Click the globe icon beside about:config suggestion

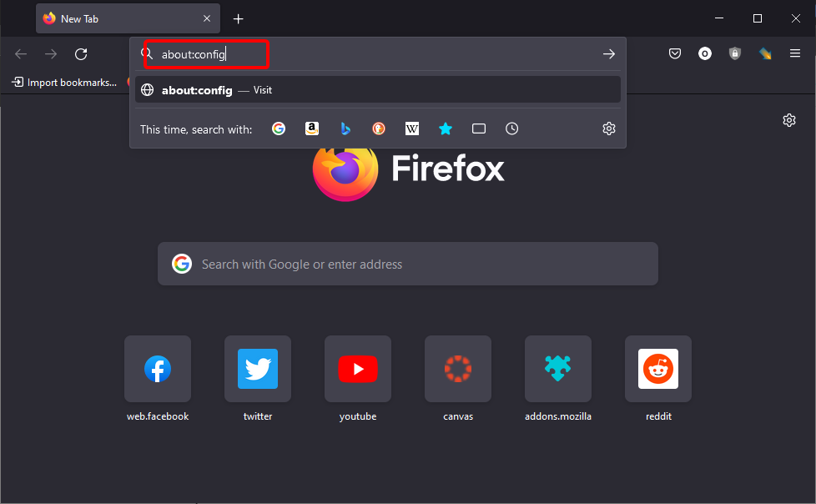point(148,90)
